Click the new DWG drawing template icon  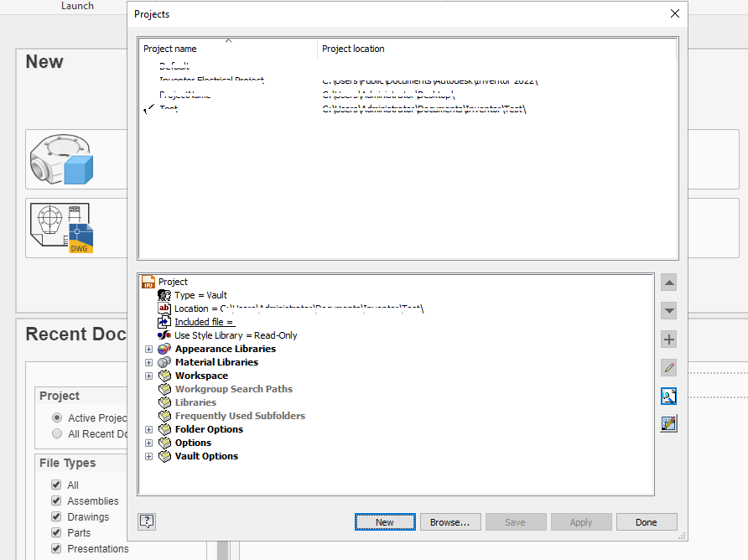[x=61, y=228]
